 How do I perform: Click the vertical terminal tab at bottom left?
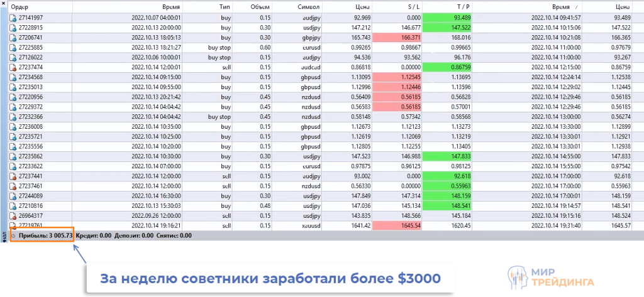[4, 236]
